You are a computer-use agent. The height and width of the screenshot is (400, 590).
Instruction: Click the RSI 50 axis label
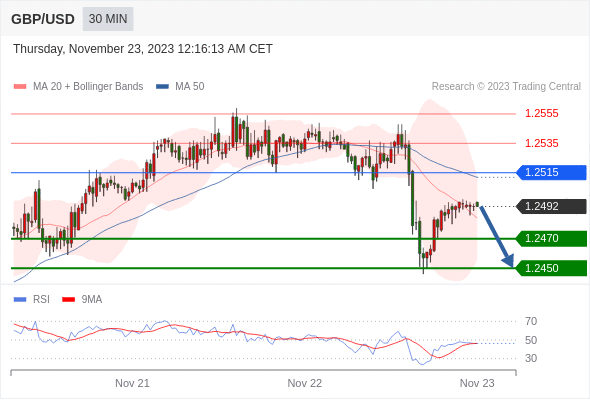tap(531, 340)
